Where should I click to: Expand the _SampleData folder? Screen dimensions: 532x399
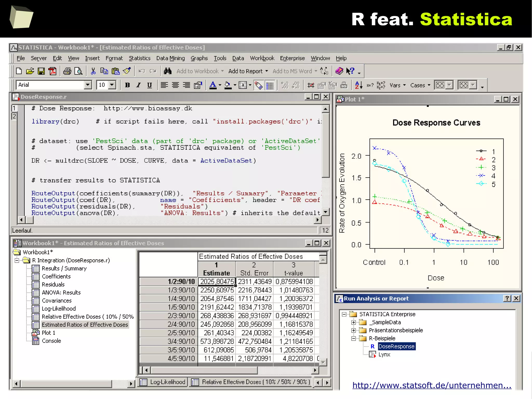(x=354, y=322)
